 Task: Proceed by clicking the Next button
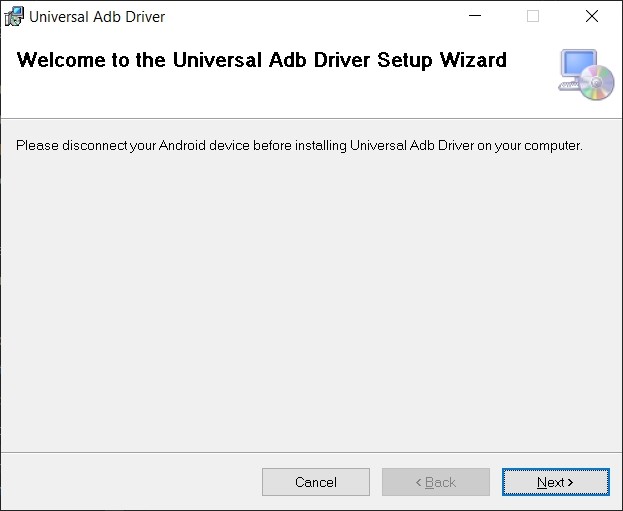[555, 482]
